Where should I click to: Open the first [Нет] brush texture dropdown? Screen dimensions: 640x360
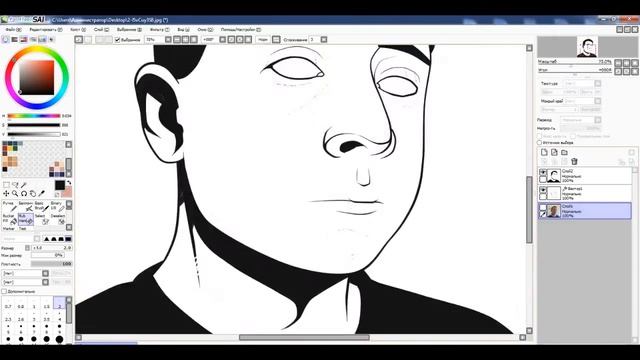[x=45, y=273]
